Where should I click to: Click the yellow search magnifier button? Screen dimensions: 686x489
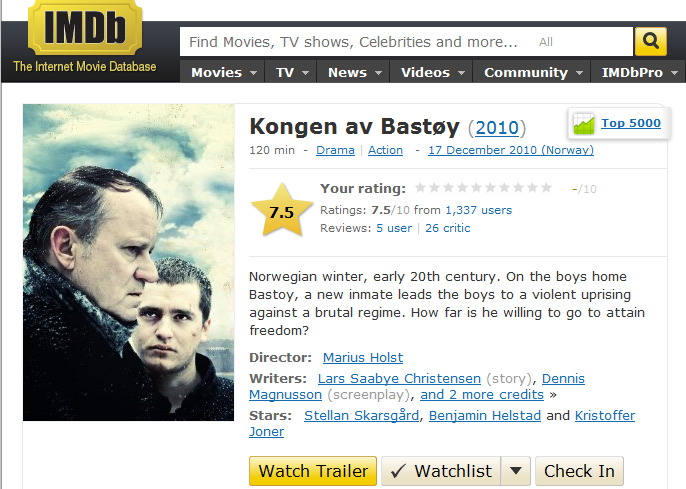[x=651, y=41]
